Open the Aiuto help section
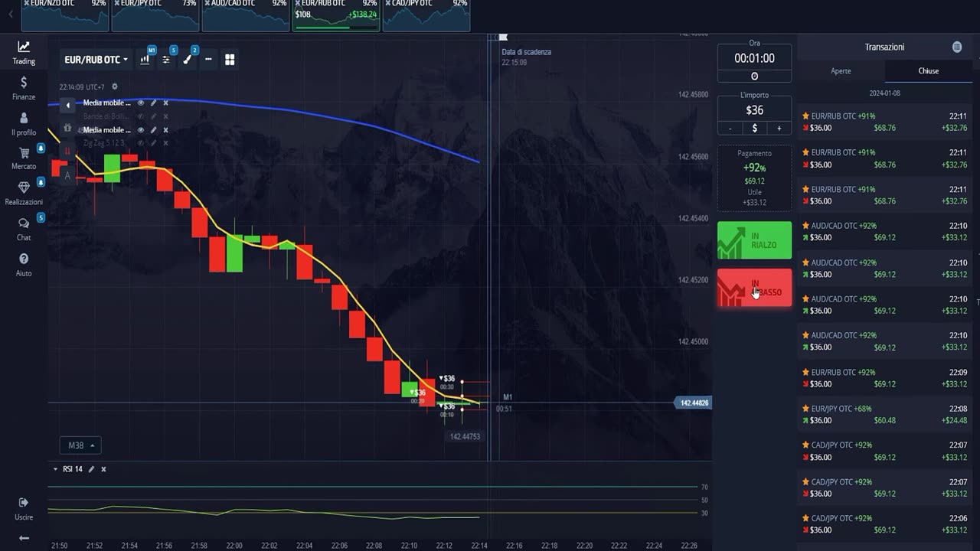The width and height of the screenshot is (980, 551). point(24,264)
